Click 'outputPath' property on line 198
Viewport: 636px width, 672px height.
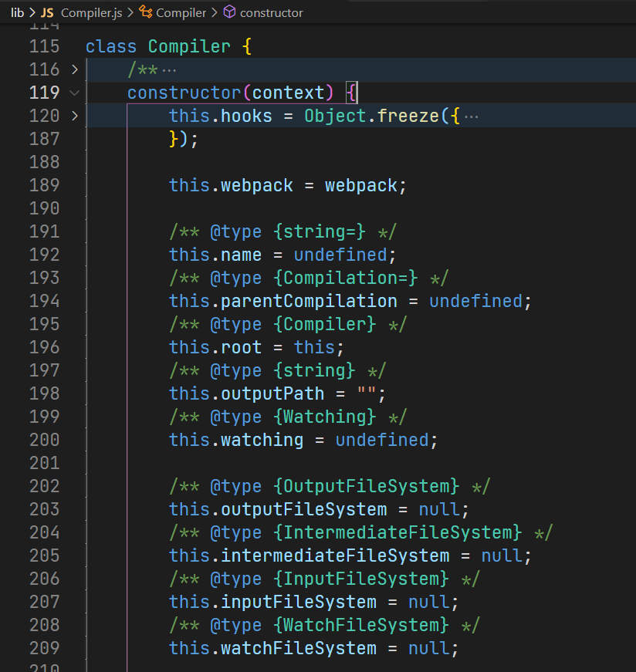272,393
